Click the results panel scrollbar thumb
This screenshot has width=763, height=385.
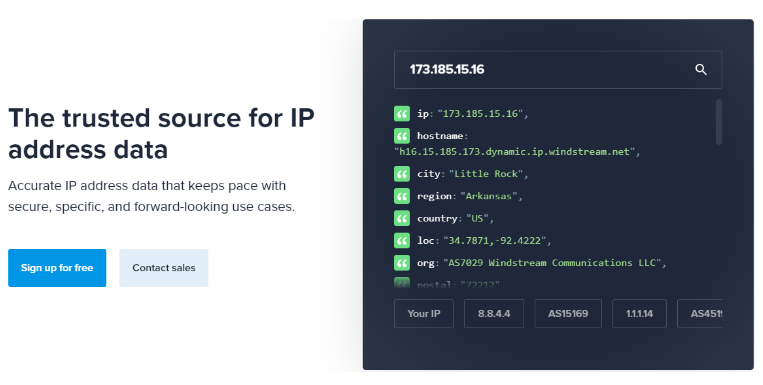[719, 122]
